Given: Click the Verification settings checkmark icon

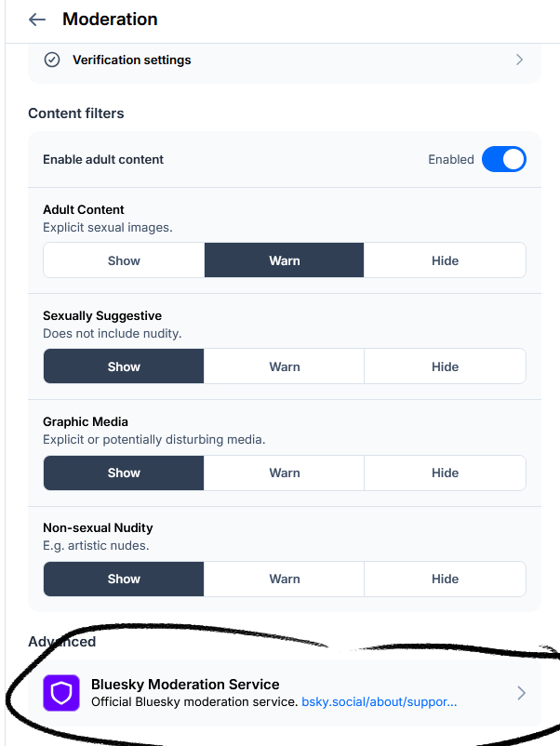Looking at the screenshot, I should click(x=53, y=60).
